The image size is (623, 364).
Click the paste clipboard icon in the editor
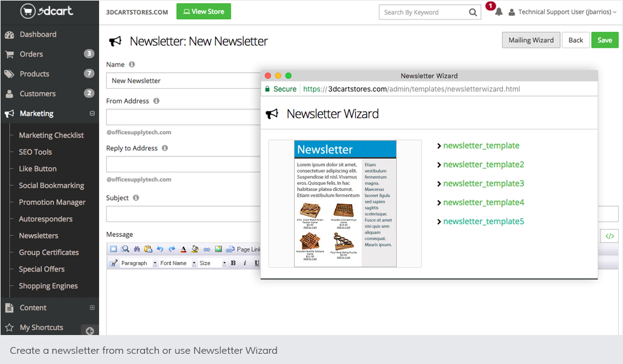[149, 249]
